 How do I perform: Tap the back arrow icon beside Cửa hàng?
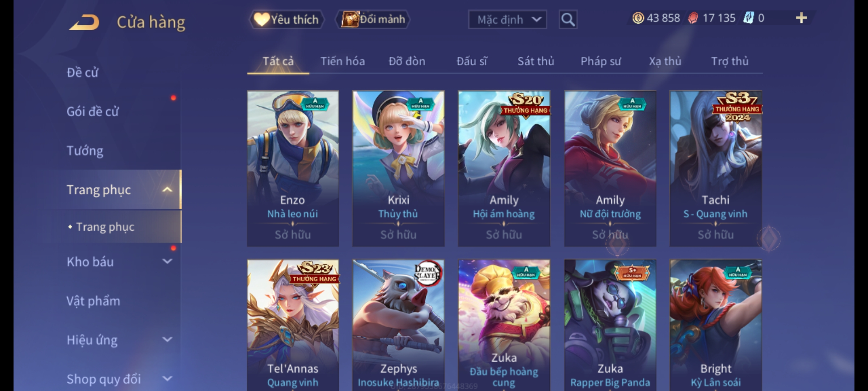point(85,22)
